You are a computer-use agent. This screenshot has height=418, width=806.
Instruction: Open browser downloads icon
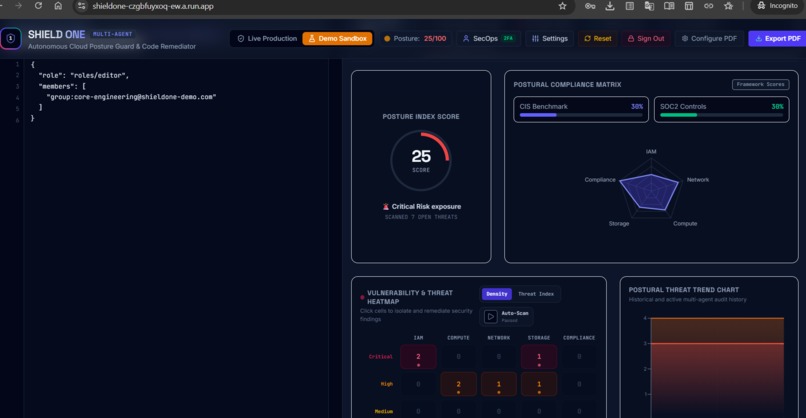(x=610, y=6)
